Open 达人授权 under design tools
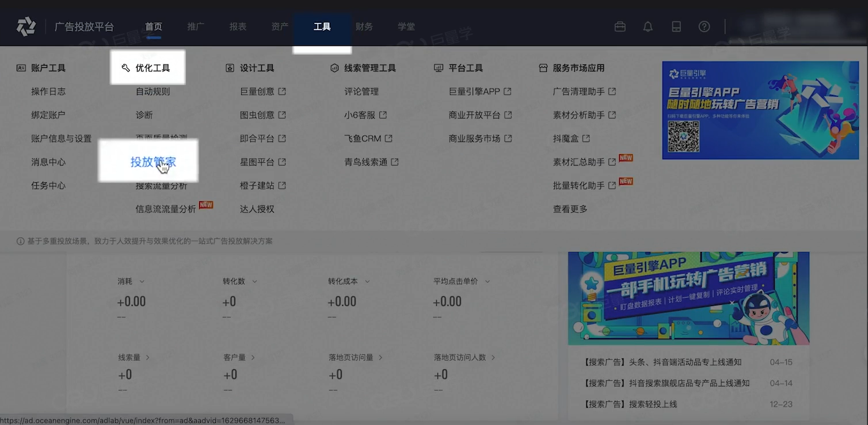 tap(257, 209)
